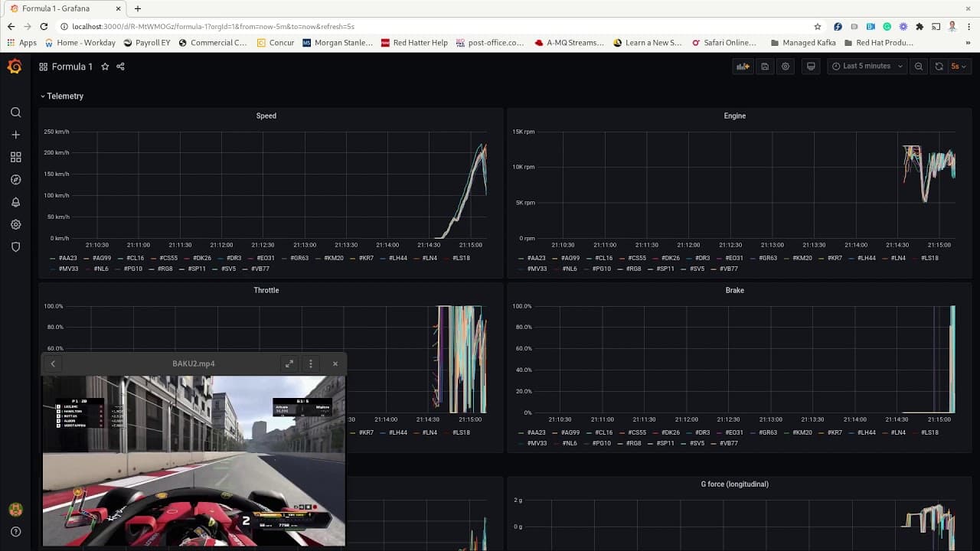The image size is (980, 551).
Task: Open the Explore compass icon
Action: (x=15, y=180)
